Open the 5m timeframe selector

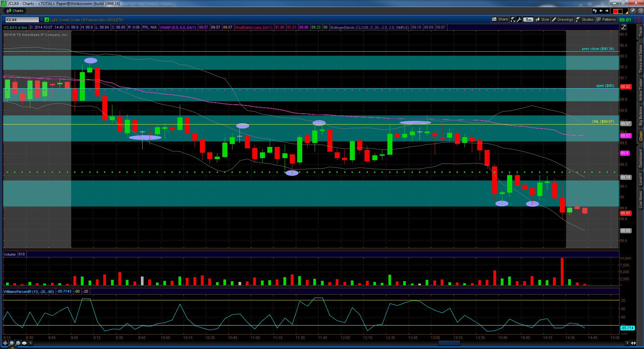pyautogui.click(x=528, y=19)
